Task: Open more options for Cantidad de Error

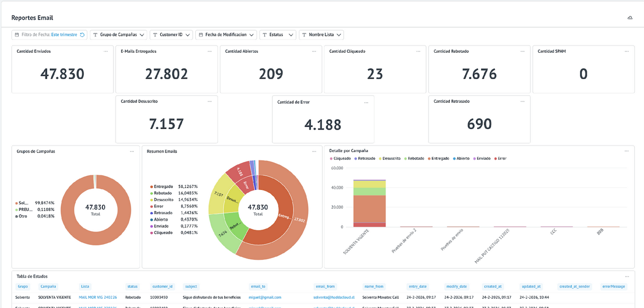Action: (366, 102)
